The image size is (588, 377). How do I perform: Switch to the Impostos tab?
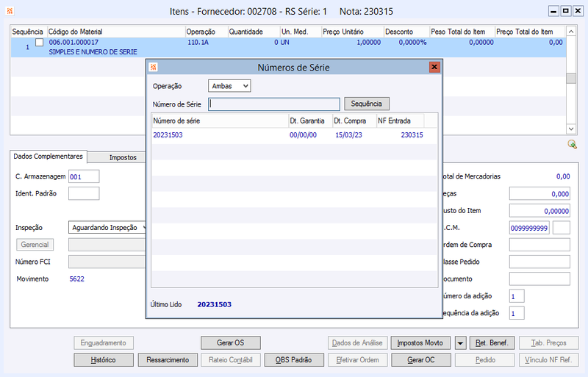click(123, 157)
